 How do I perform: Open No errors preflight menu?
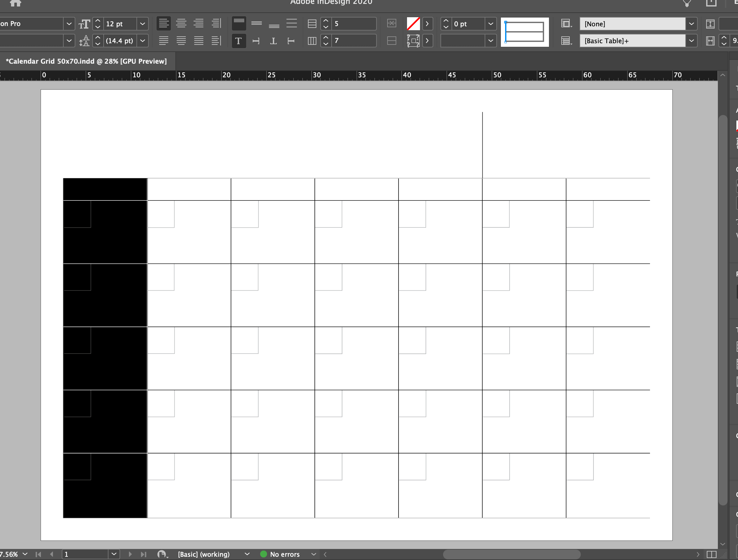pos(313,554)
